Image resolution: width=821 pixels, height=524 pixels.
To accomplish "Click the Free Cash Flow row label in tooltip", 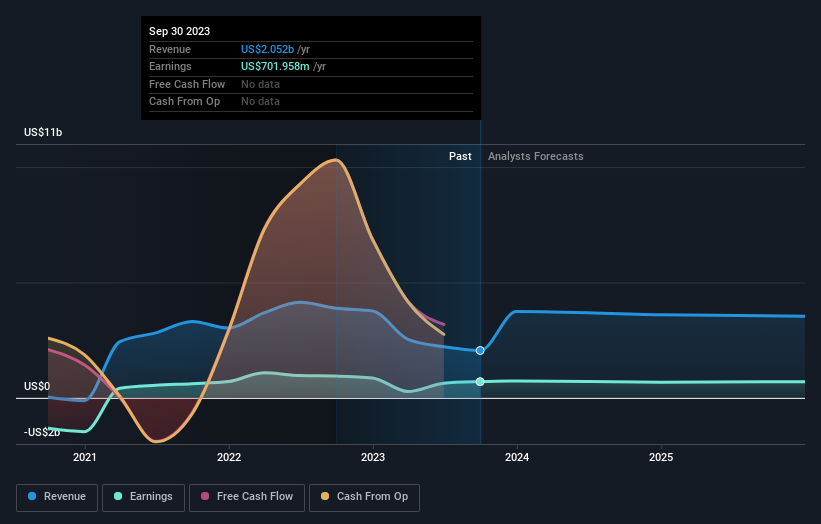I will 187,84.
